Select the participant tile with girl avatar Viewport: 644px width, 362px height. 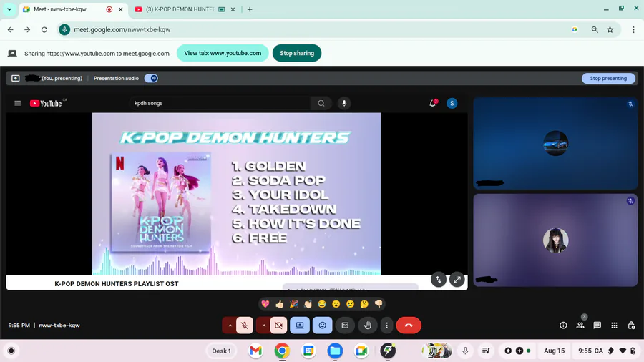click(x=555, y=240)
